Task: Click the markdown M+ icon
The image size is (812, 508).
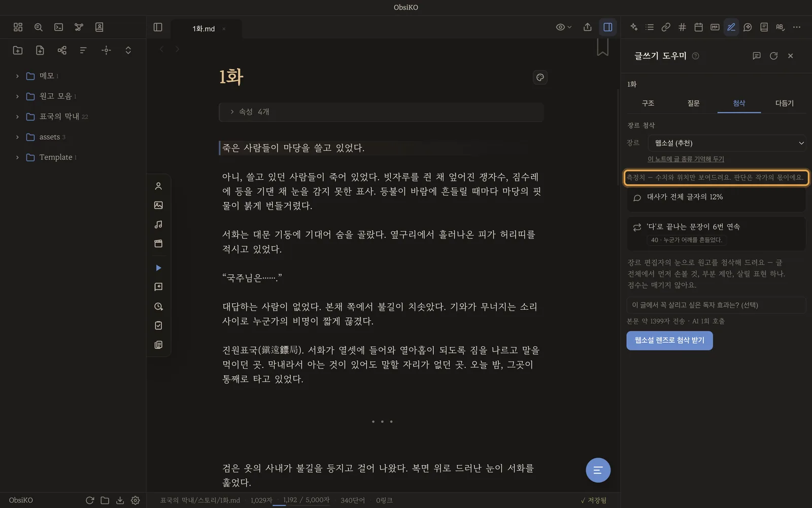Action: tap(715, 27)
